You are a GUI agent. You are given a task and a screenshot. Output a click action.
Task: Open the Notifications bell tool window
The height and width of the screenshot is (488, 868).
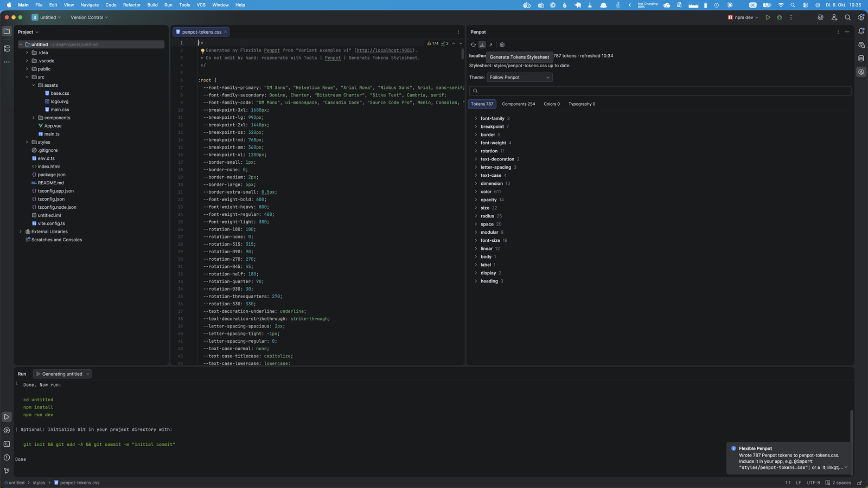click(x=861, y=31)
